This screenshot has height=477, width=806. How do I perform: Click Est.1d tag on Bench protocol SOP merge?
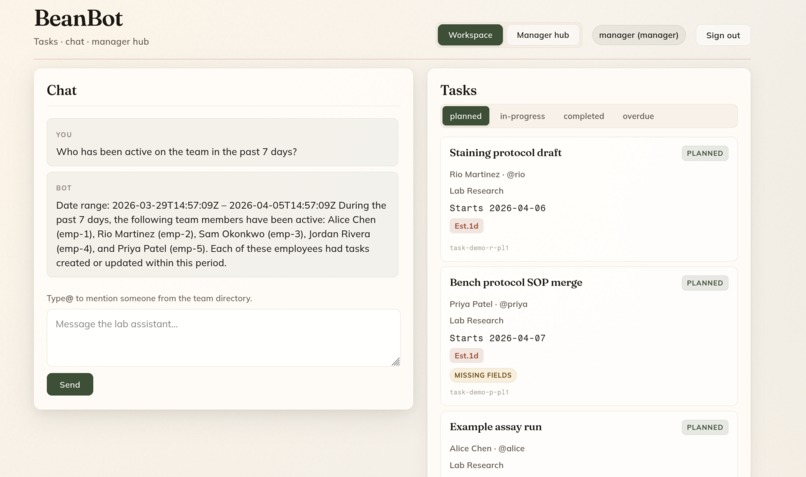466,356
